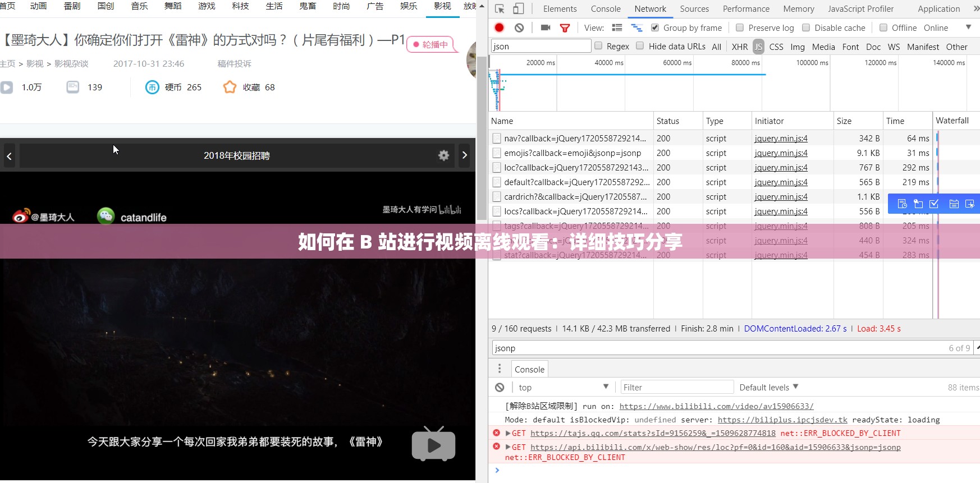The image size is (980, 483).
Task: Open the bilibili.com/video/av15906633 console link
Action: coord(716,406)
